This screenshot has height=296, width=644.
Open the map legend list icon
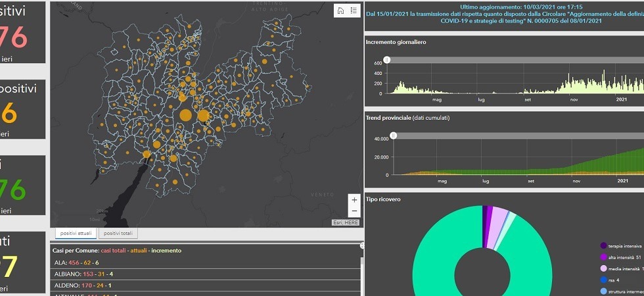tap(354, 11)
